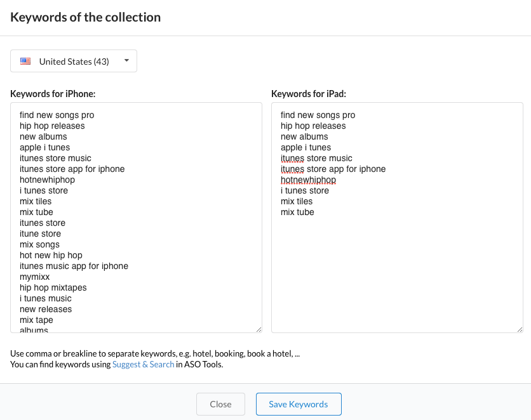Put cursor on 'new releases' iPhone keyword
The width and height of the screenshot is (531, 420).
coord(46,309)
